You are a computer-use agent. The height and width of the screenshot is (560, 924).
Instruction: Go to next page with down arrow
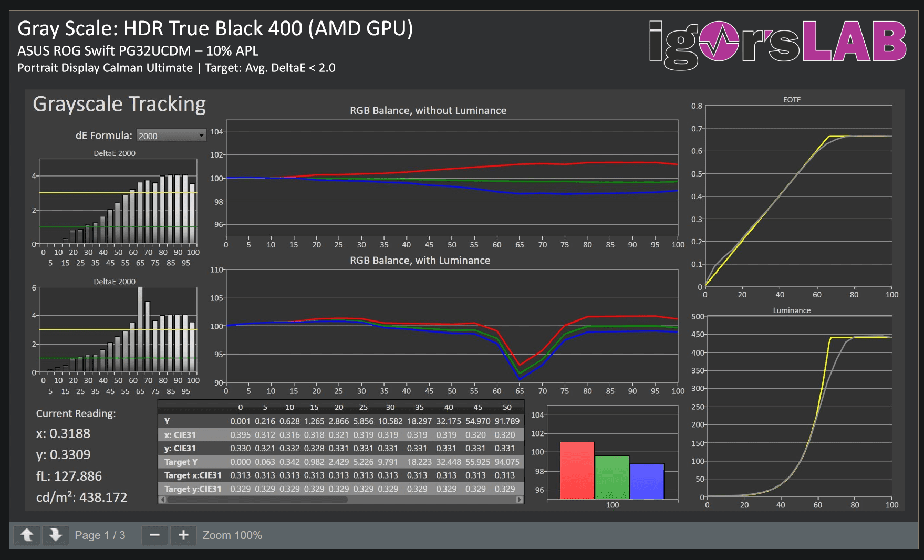pyautogui.click(x=55, y=535)
